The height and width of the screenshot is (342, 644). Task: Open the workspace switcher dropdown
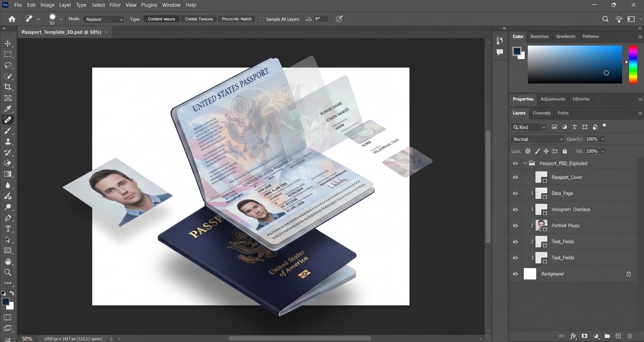(x=633, y=19)
